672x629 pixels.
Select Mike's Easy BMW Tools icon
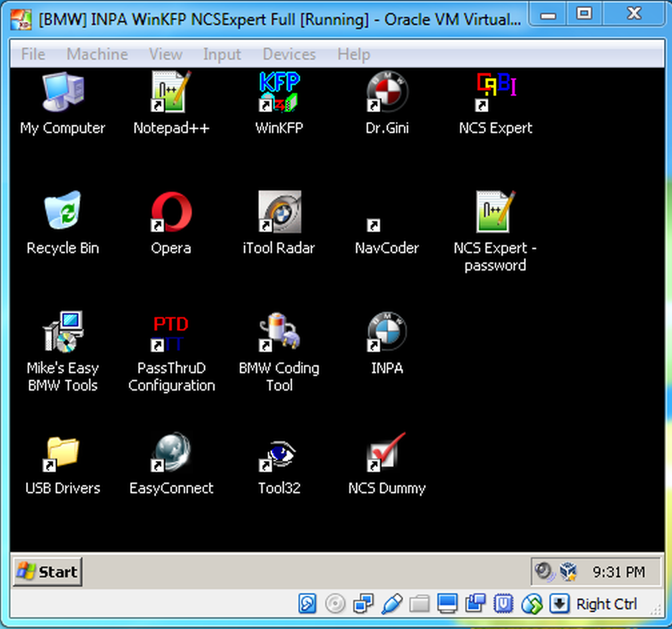click(63, 333)
